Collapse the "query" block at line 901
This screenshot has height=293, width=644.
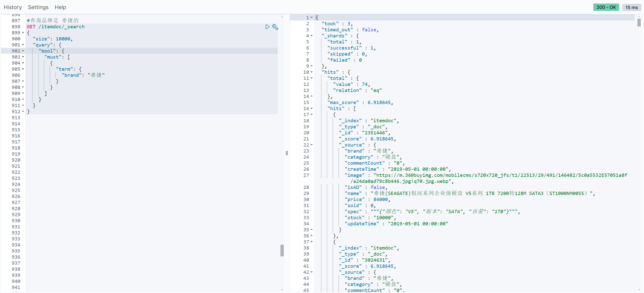23,45
